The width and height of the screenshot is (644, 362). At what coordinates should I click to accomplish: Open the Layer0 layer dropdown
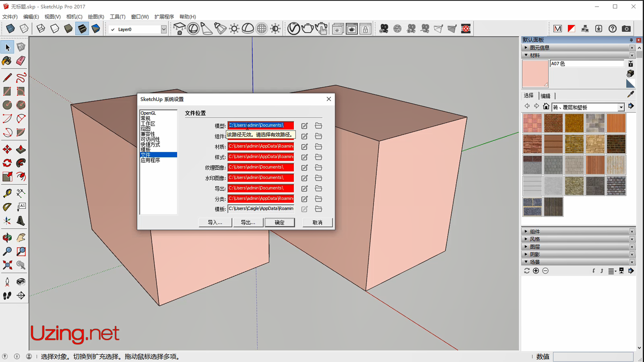tap(164, 29)
